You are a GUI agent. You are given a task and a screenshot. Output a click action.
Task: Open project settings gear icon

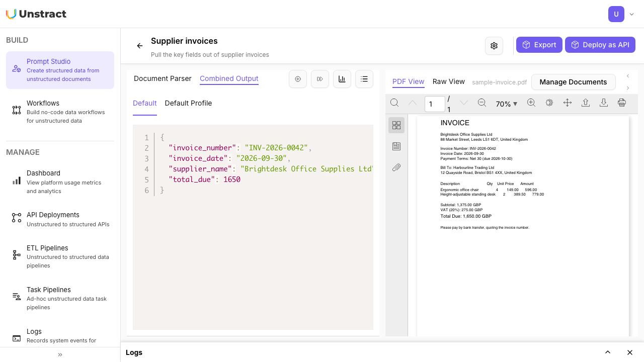pyautogui.click(x=494, y=46)
